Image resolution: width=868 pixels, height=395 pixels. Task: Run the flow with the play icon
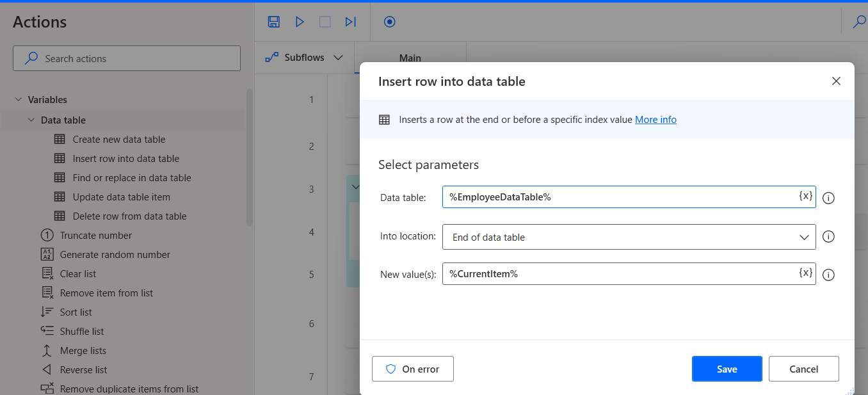299,21
